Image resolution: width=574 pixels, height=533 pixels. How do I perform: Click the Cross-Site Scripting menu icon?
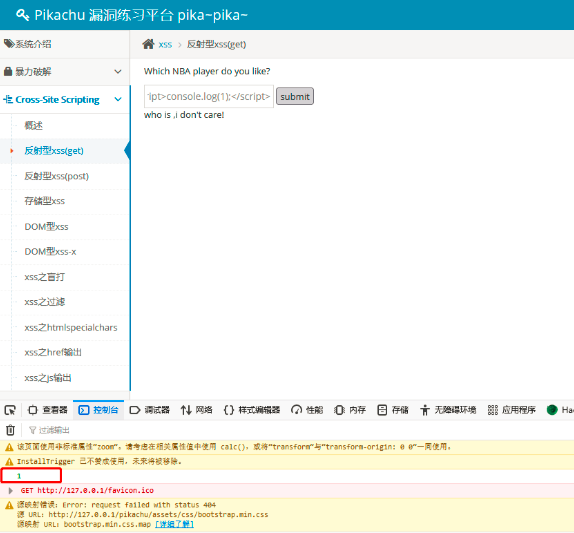click(8, 99)
